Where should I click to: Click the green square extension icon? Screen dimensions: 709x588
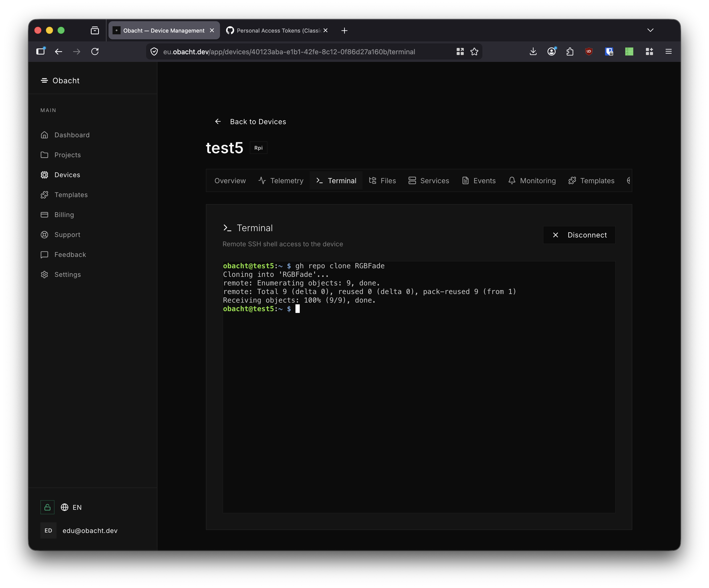pos(629,52)
